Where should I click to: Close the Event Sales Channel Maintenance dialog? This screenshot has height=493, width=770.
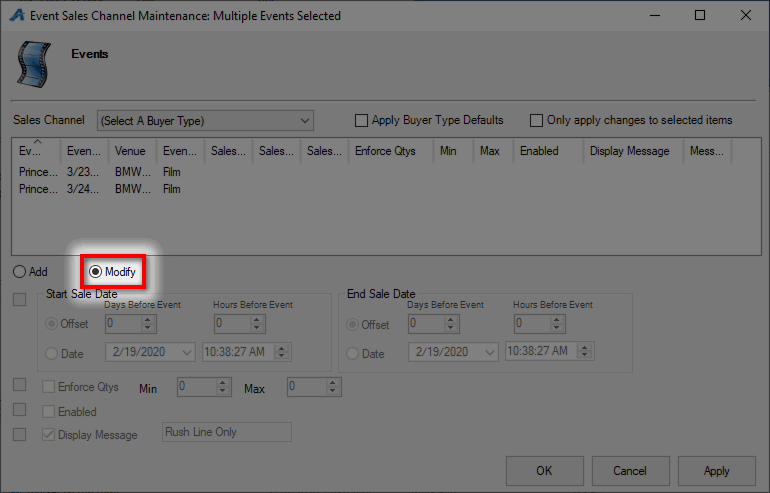(x=745, y=15)
